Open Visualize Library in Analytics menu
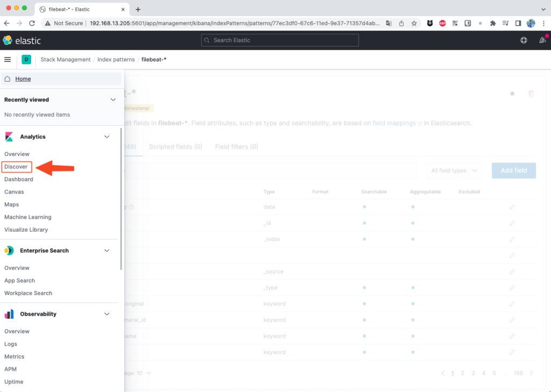The width and height of the screenshot is (551, 392). (x=26, y=230)
